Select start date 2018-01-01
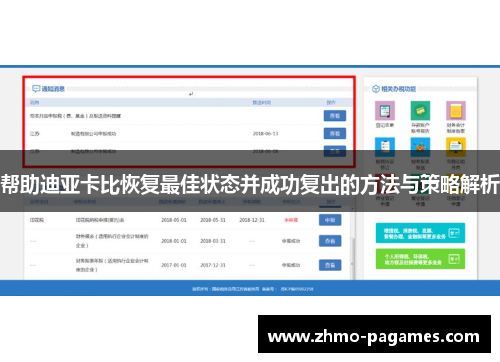500x362 pixels. (174, 241)
